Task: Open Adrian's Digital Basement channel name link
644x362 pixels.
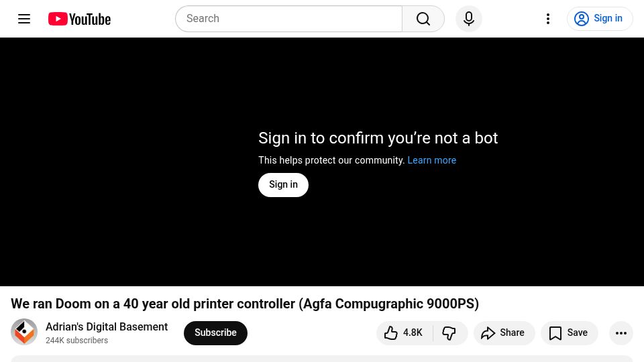Action: click(107, 326)
